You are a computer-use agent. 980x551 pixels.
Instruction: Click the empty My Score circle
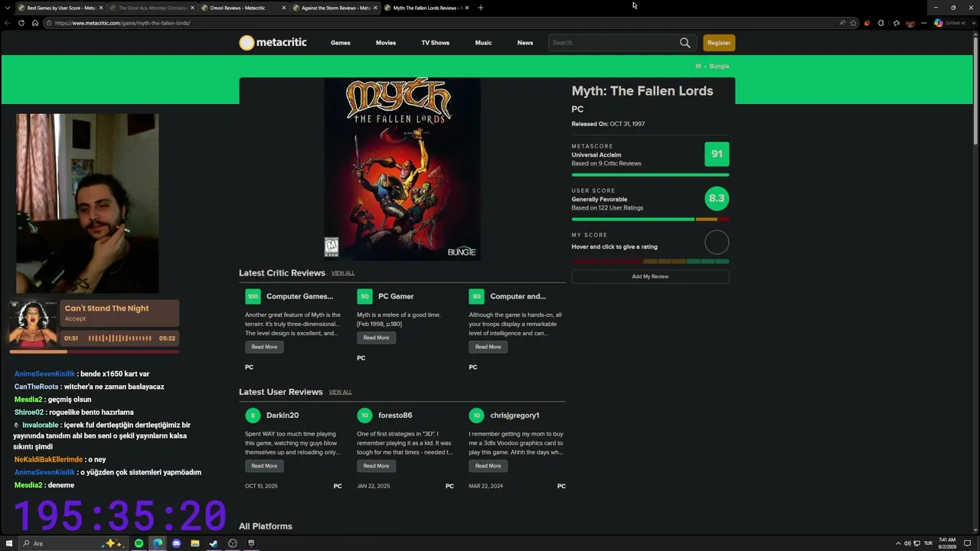pos(717,243)
